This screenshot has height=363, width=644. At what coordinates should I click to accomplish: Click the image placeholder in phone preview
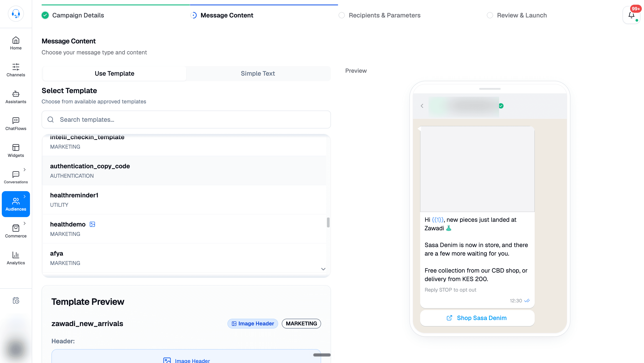tap(477, 169)
